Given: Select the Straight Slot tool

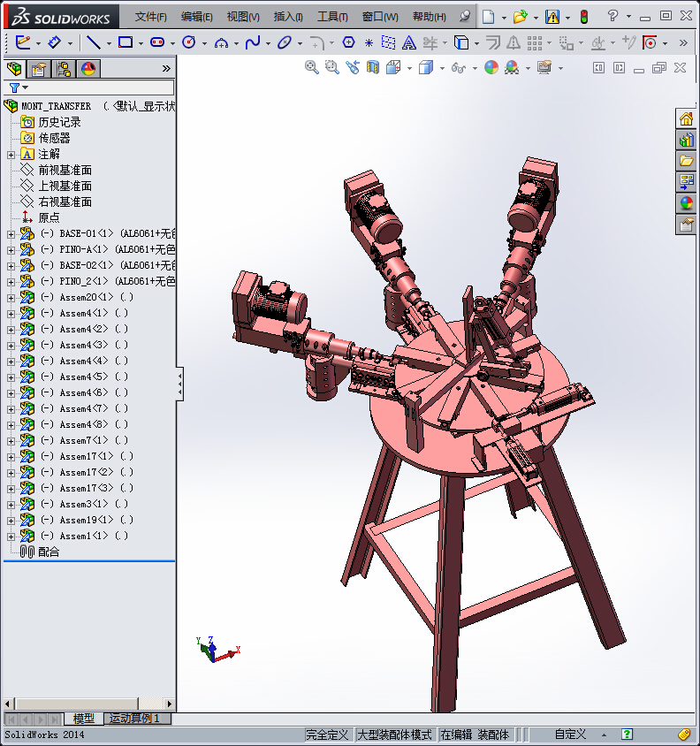Looking at the screenshot, I should click(x=157, y=42).
